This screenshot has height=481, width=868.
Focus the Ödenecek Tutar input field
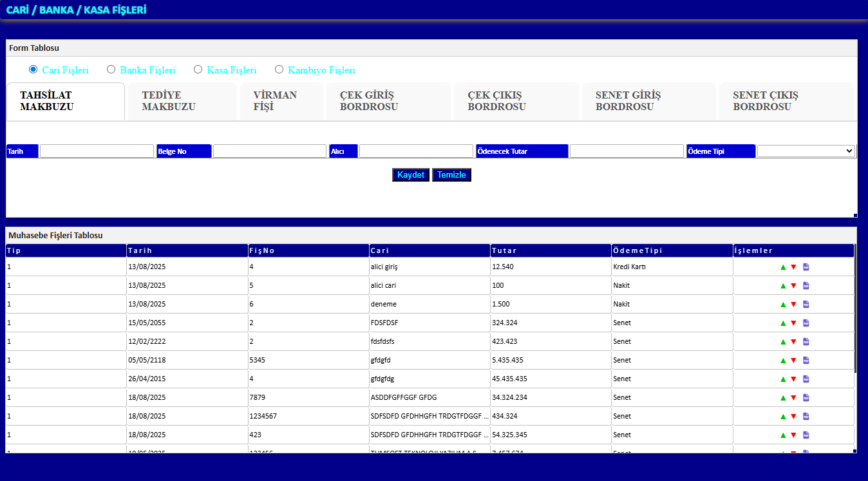click(626, 151)
